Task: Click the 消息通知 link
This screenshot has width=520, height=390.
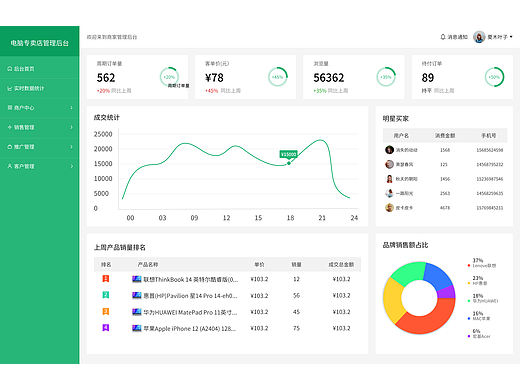Action: coord(454,37)
